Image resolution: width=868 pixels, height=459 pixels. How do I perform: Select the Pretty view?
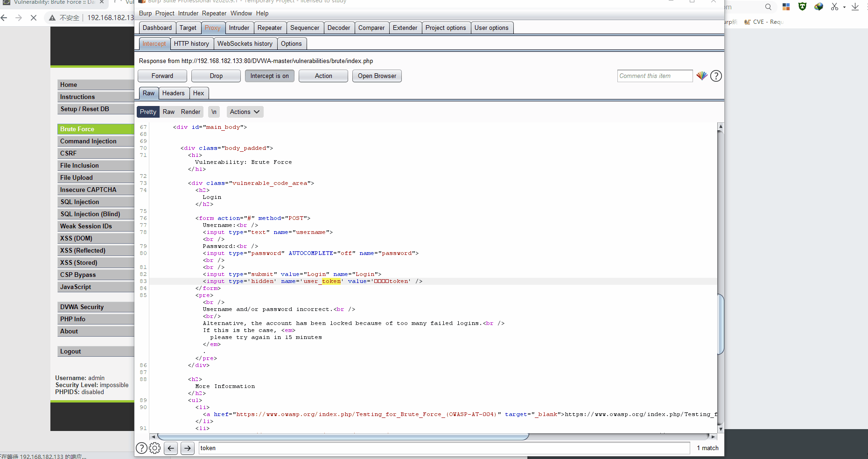point(148,112)
